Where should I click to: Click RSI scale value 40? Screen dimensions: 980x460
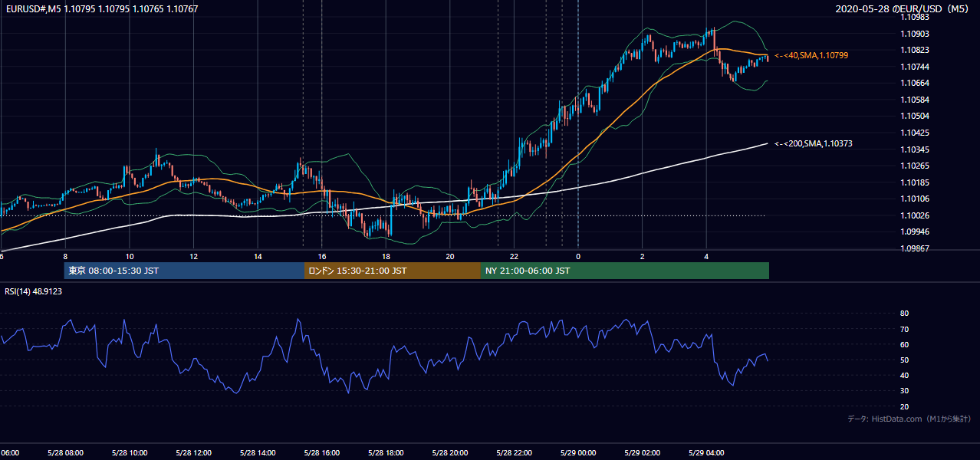pos(904,375)
